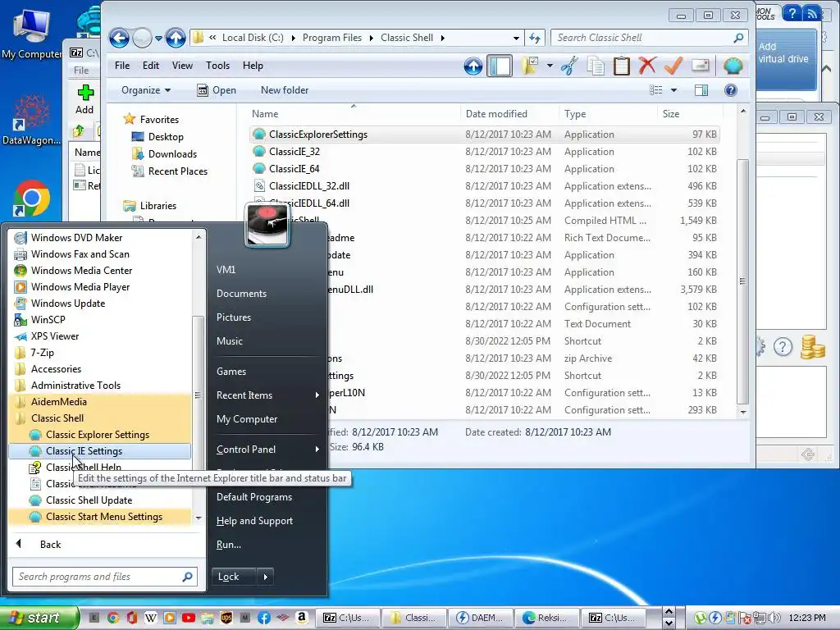Click the Classic Shell Up toolbar button
840x630 pixels.
pos(473,66)
